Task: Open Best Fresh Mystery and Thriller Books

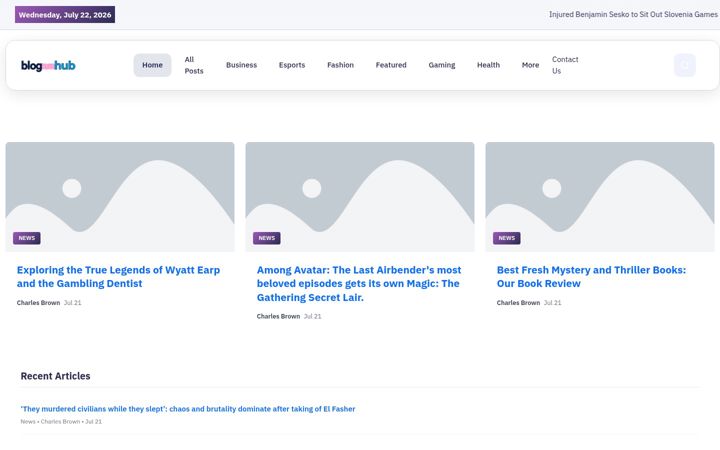Action: click(x=591, y=277)
